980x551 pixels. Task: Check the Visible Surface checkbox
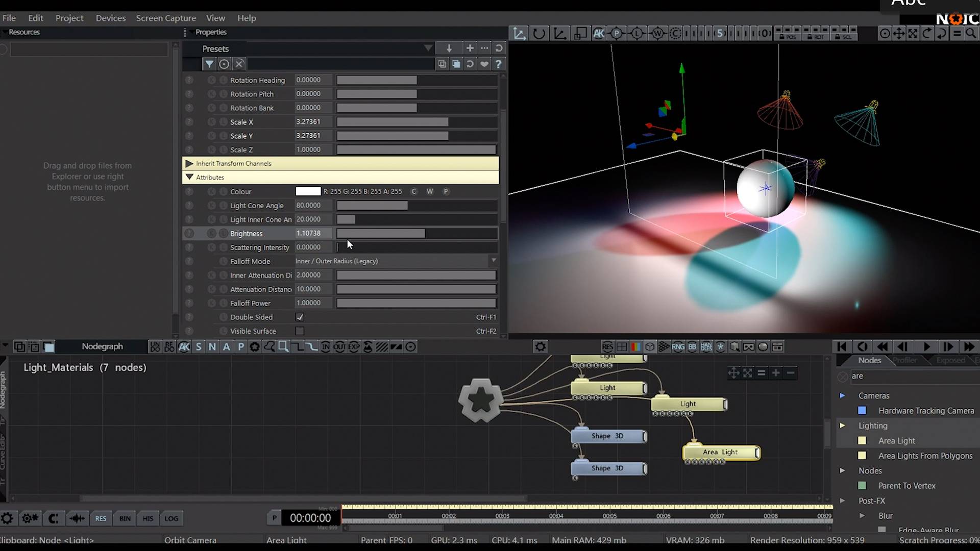[x=300, y=331]
